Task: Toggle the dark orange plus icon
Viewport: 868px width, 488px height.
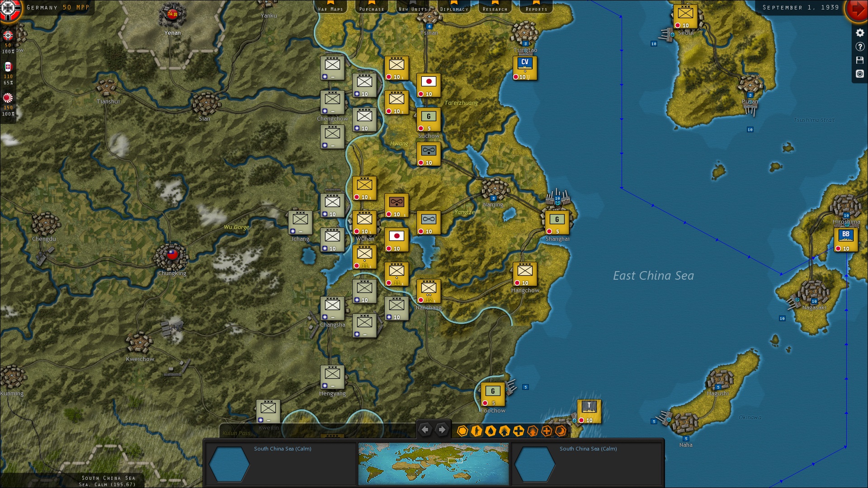Action: point(547,431)
